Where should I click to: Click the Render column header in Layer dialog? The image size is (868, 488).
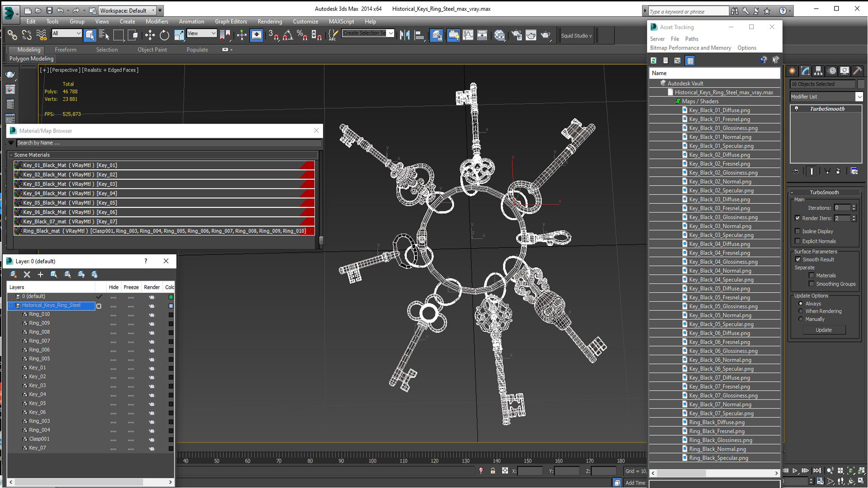tap(152, 287)
